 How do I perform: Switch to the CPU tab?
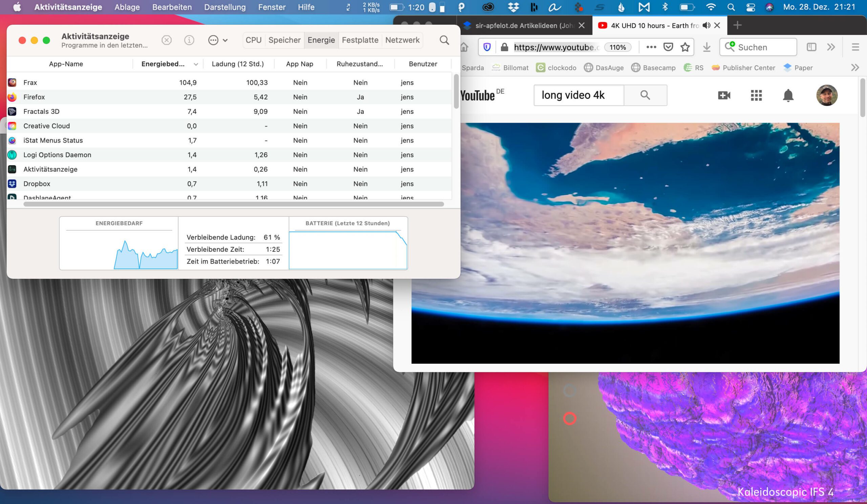point(254,40)
